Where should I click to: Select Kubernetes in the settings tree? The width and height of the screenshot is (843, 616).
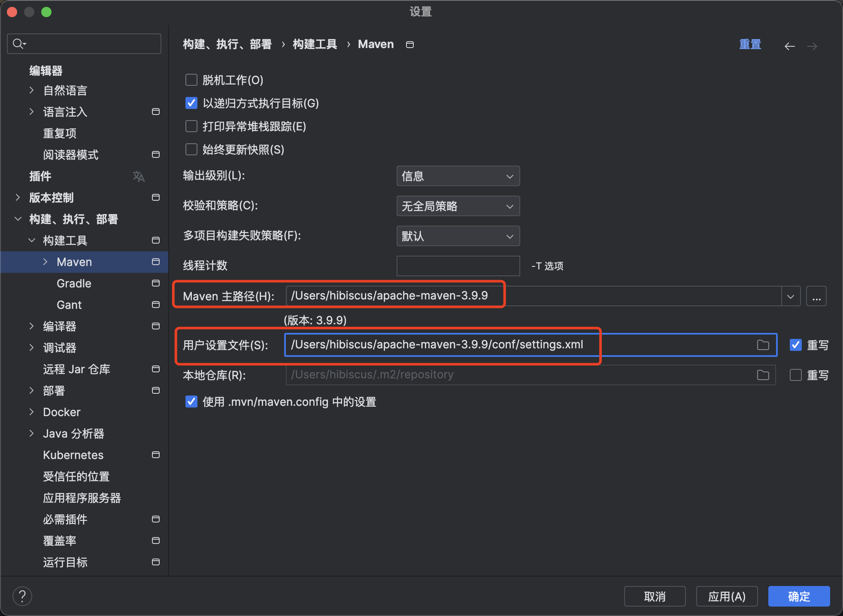tap(73, 455)
